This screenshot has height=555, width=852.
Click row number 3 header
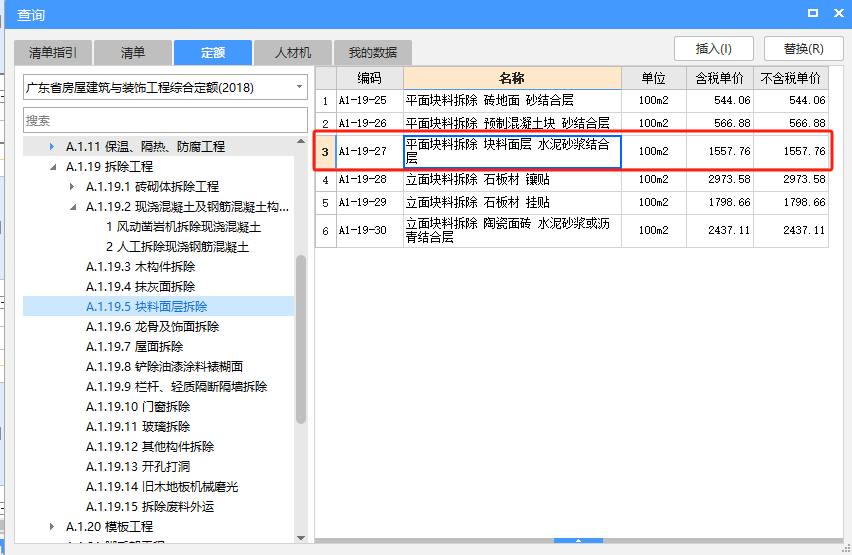(325, 151)
